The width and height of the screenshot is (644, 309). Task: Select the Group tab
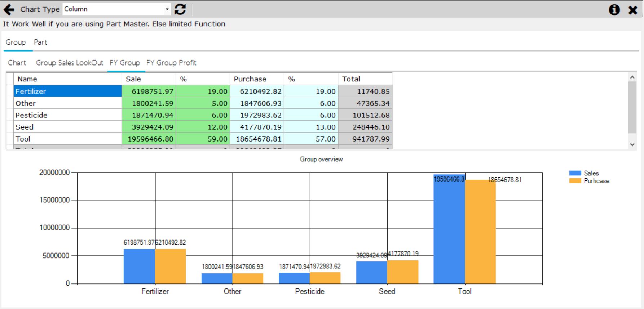[x=16, y=42]
